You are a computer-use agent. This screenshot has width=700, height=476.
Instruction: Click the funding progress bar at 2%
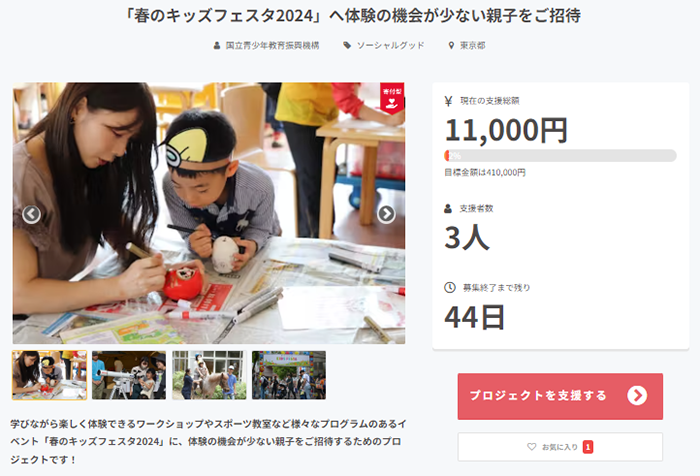(560, 156)
